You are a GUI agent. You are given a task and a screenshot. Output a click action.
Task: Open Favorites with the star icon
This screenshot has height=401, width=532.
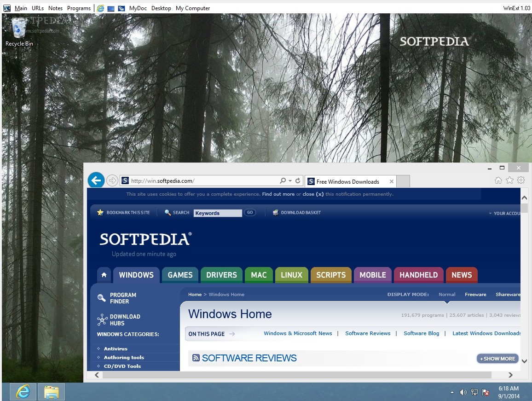509,180
